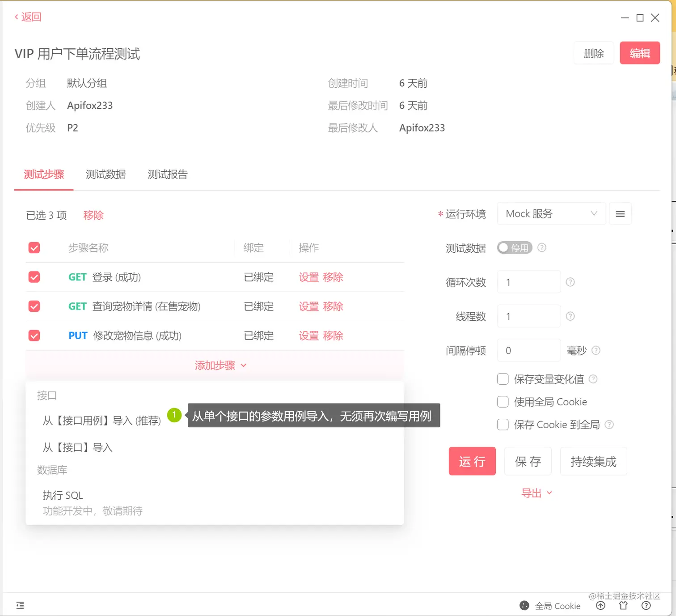Click the help icon beside 保存变量变化值
This screenshot has width=676, height=616.
(593, 379)
